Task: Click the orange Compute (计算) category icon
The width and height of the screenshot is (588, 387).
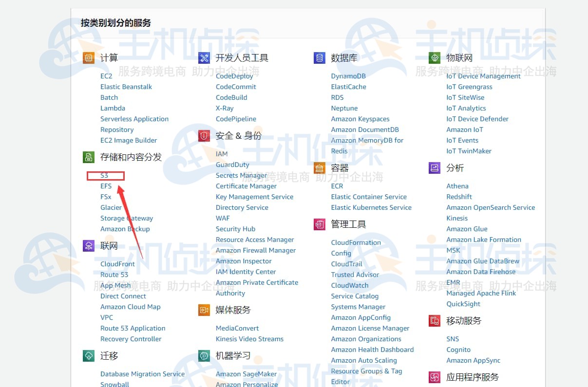Action: pyautogui.click(x=88, y=58)
